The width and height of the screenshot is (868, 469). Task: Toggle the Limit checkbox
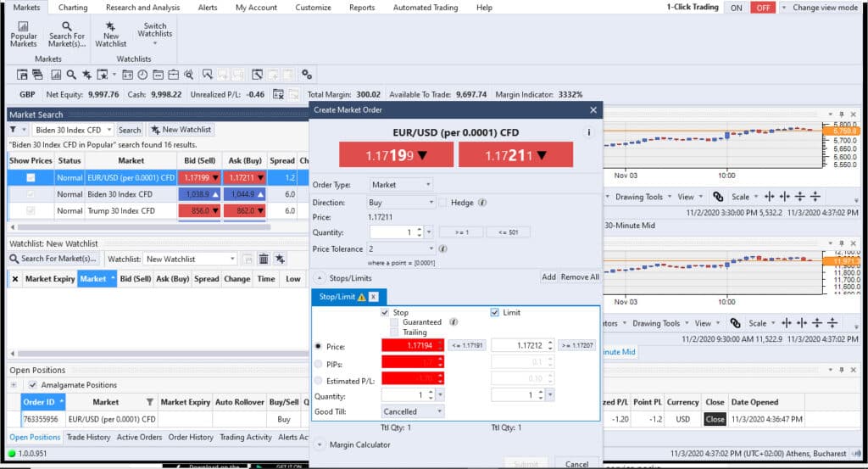pos(495,313)
